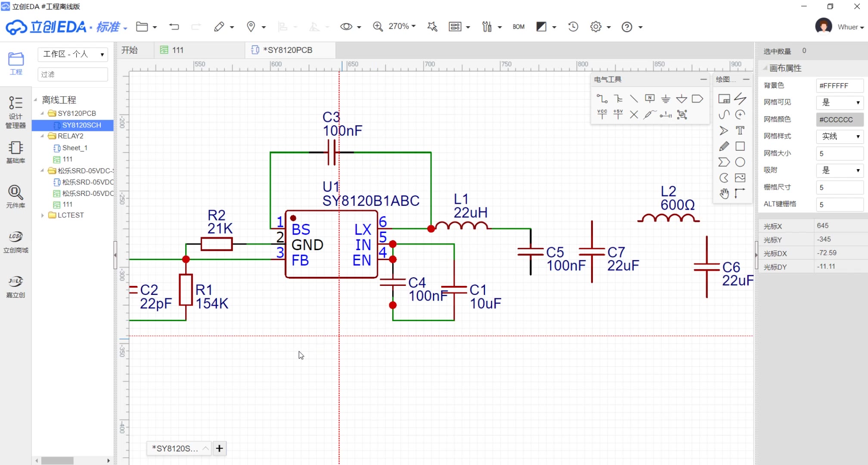Viewport: 868px width, 465px height.
Task: Open 元件库 component library panel
Action: pyautogui.click(x=15, y=196)
